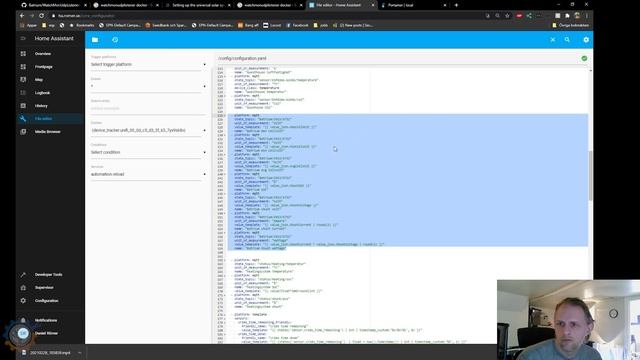The image size is (640, 360).
Task: Open the Configuration gear icon in sidebar
Action: (x=23, y=301)
